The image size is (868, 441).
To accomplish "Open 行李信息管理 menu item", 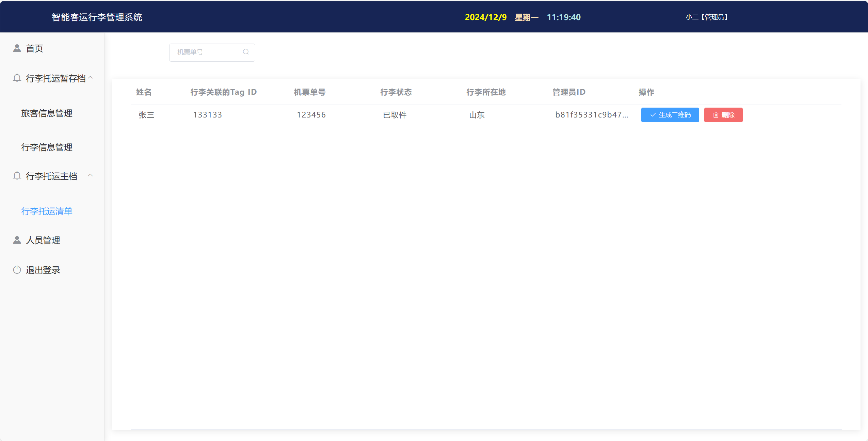I will [x=47, y=147].
